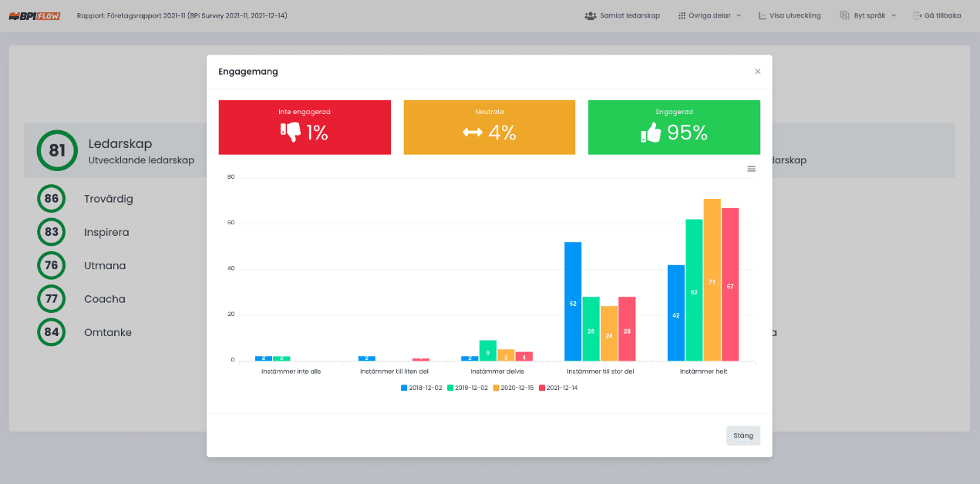
Task: Select the Inspirera label
Action: (x=106, y=232)
